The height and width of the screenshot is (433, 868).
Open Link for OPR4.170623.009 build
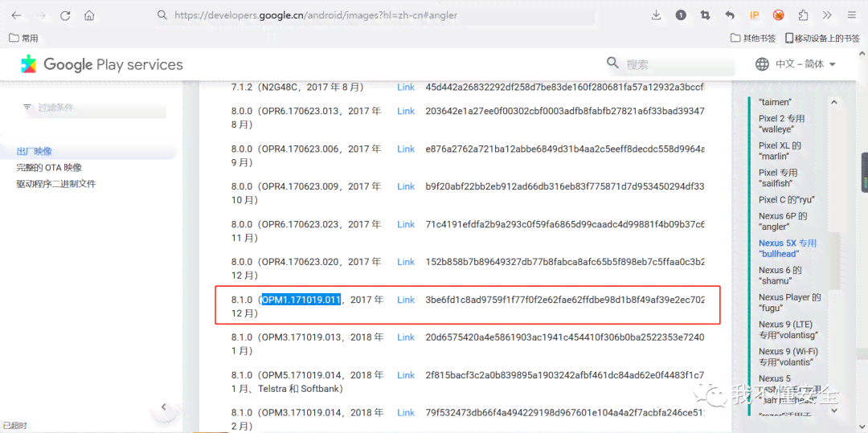point(406,186)
